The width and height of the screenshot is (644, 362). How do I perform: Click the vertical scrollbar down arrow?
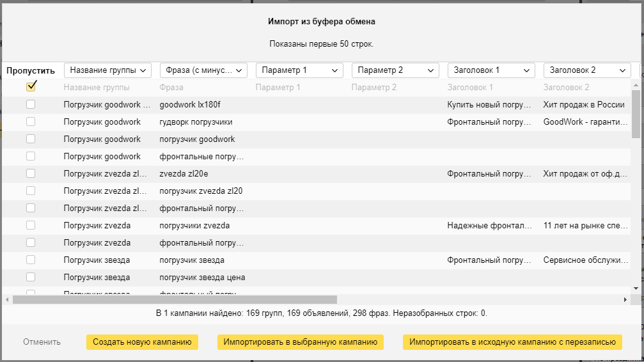pos(636,289)
